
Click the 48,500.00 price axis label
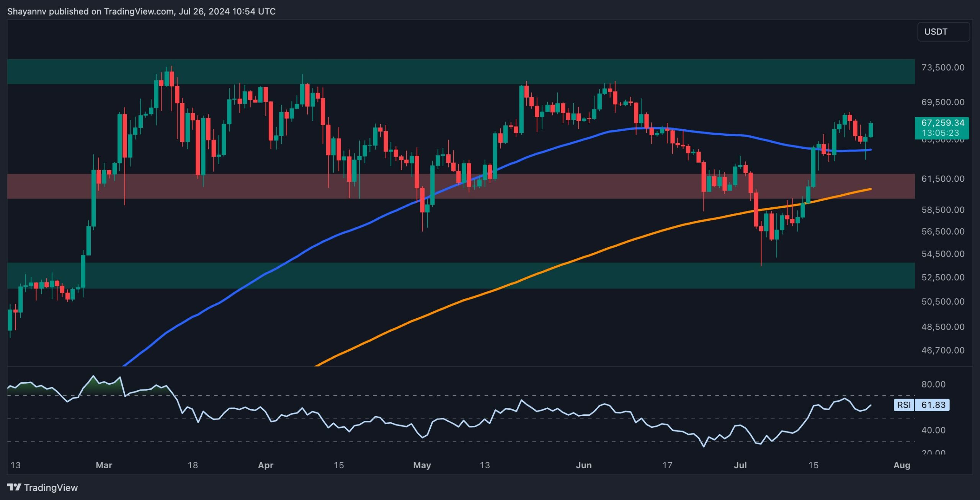(943, 327)
